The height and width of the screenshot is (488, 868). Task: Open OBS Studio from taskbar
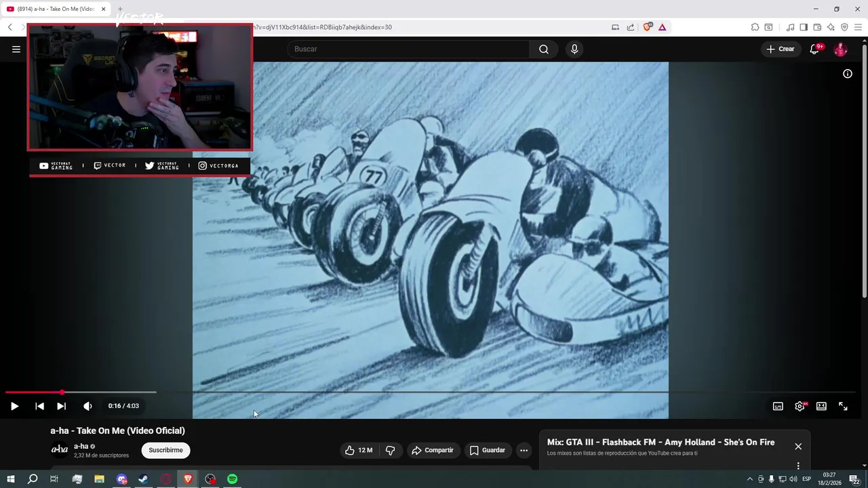[x=210, y=479]
